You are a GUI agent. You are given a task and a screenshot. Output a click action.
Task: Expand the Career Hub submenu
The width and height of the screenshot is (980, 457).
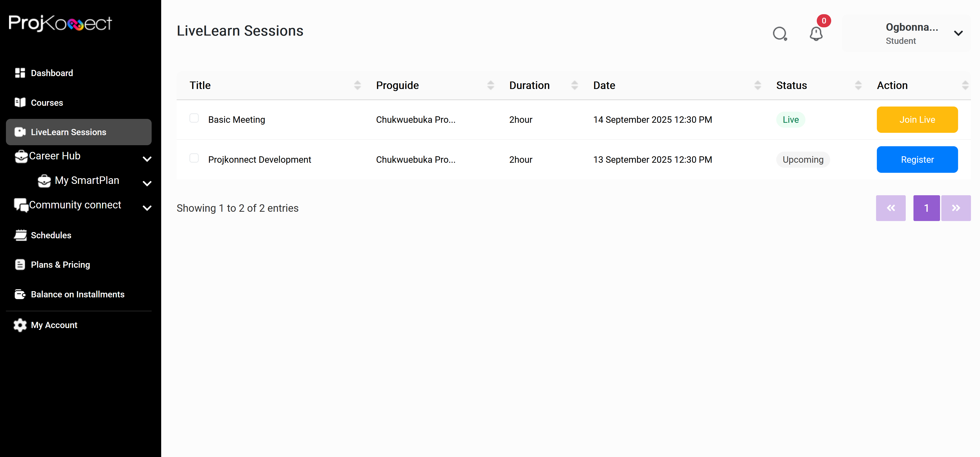147,159
